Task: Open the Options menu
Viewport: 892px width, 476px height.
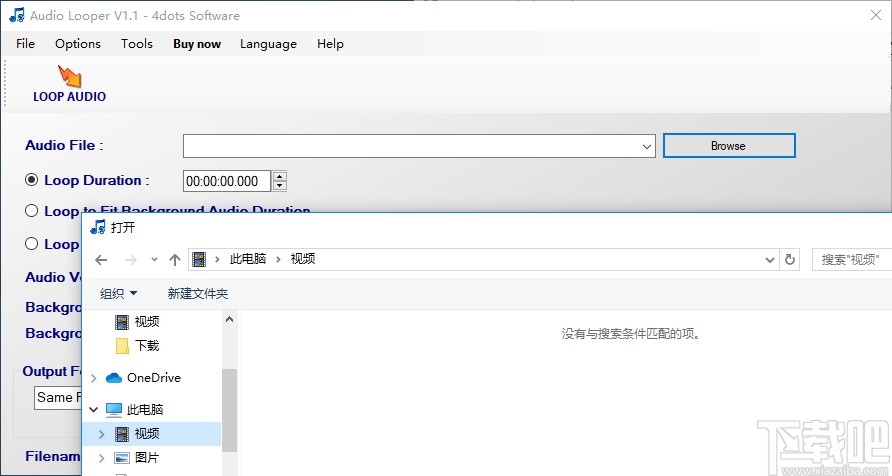Action: (78, 44)
